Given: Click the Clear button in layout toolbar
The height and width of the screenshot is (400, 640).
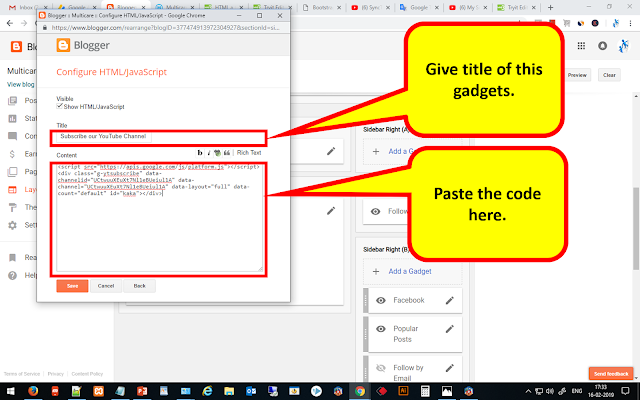Looking at the screenshot, I should [609, 75].
